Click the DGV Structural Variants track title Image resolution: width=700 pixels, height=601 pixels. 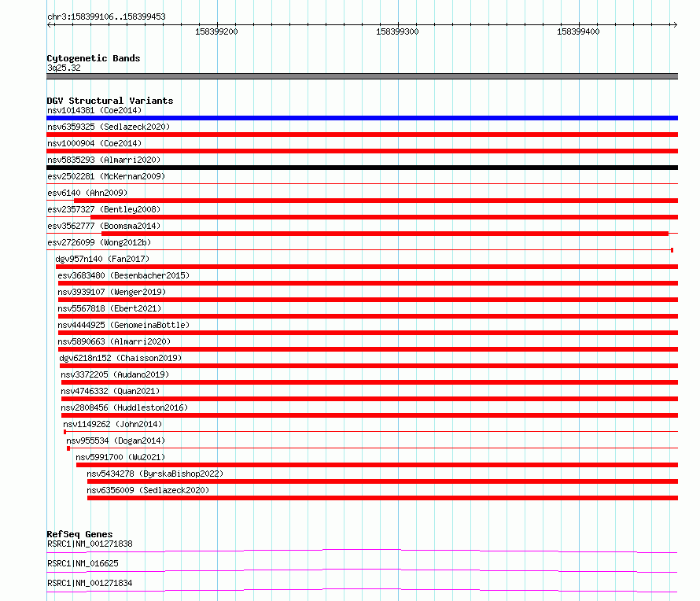click(x=110, y=101)
